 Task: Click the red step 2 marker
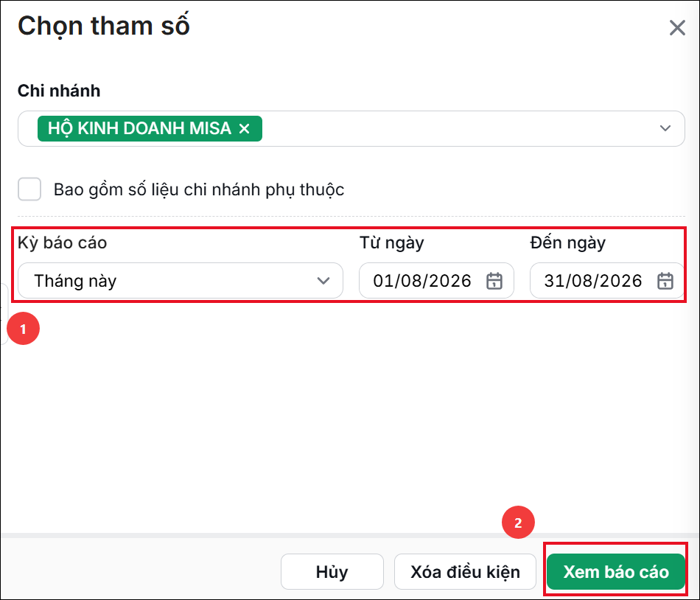[518, 523]
